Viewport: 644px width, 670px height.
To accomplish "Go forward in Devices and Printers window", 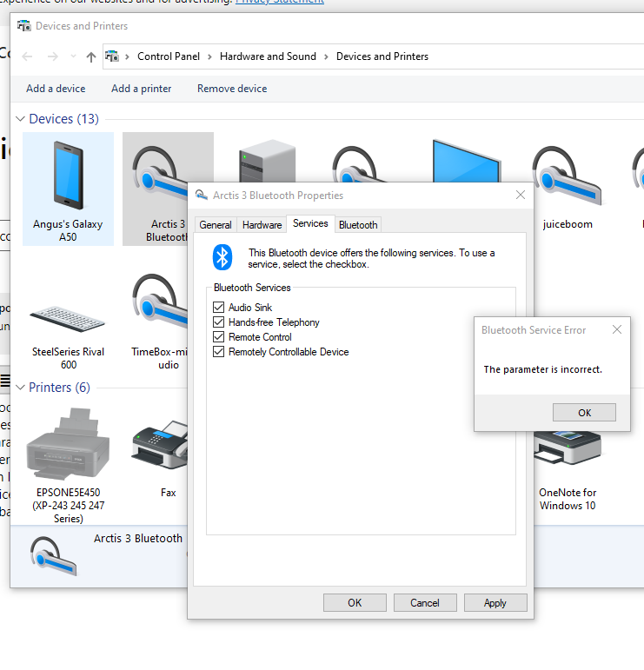I will coord(52,56).
